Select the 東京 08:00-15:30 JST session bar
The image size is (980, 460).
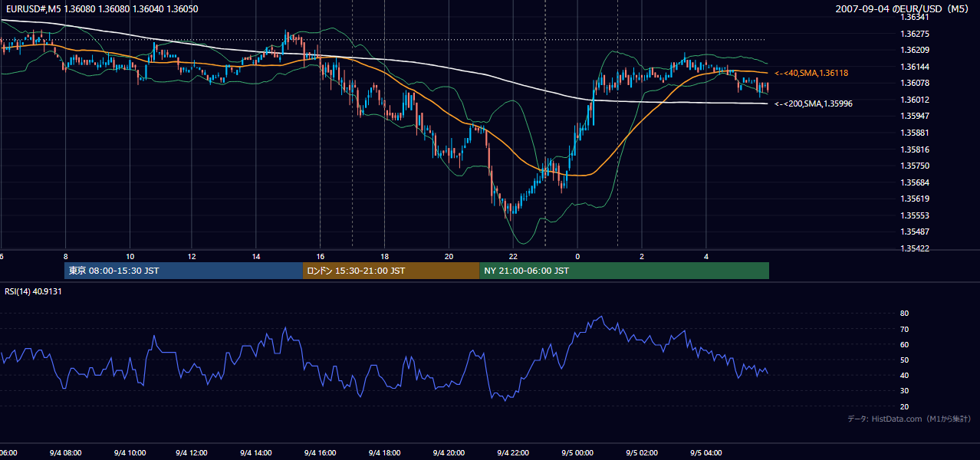[184, 271]
